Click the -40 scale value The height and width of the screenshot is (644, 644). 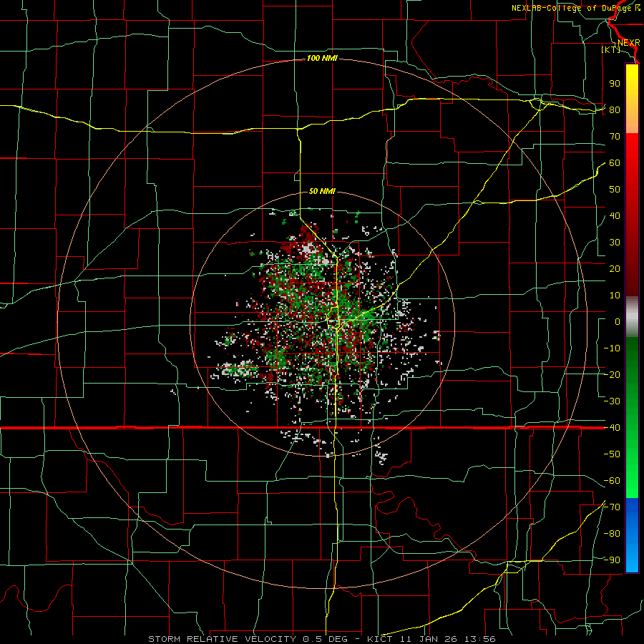coord(612,428)
